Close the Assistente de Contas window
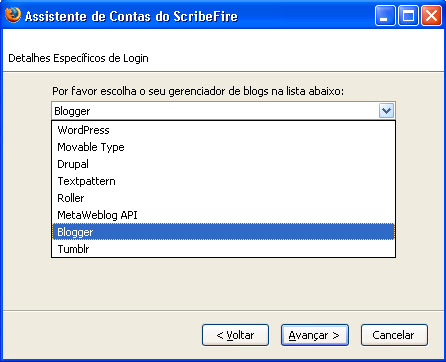This screenshot has height=362, width=446. coord(431,16)
